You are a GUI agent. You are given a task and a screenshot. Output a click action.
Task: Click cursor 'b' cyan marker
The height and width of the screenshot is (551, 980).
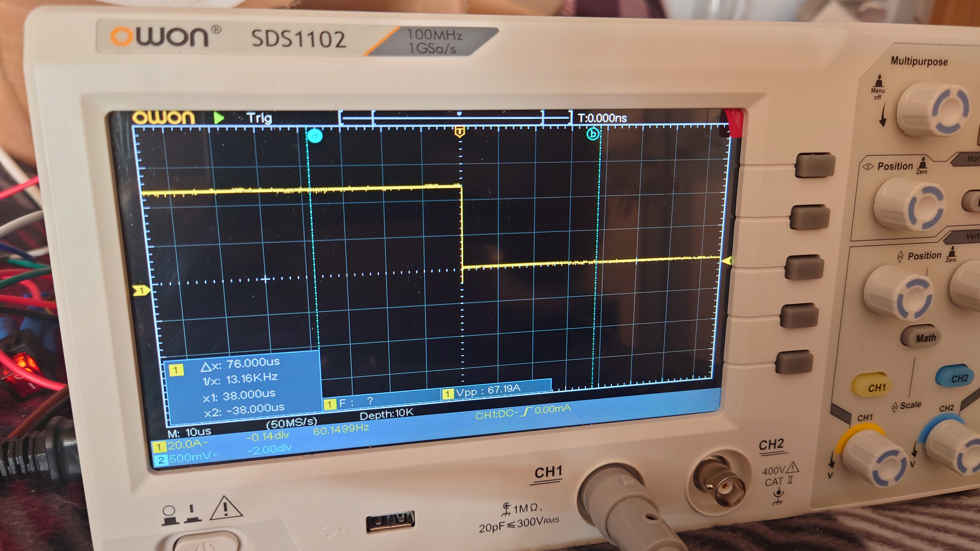point(593,134)
